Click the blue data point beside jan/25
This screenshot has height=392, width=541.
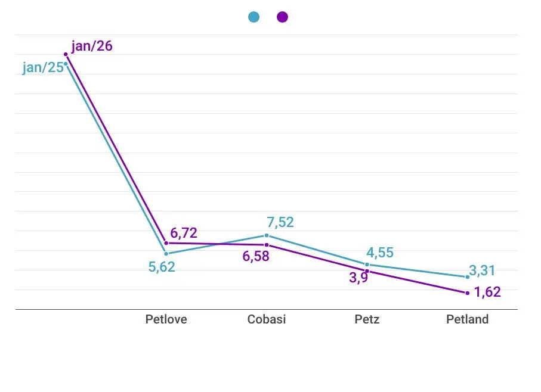(x=66, y=64)
